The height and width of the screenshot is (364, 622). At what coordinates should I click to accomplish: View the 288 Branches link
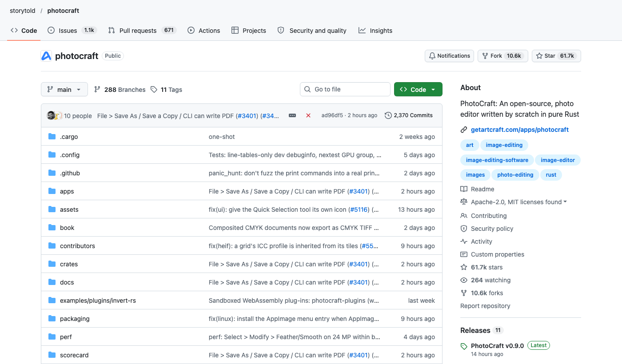pyautogui.click(x=120, y=90)
